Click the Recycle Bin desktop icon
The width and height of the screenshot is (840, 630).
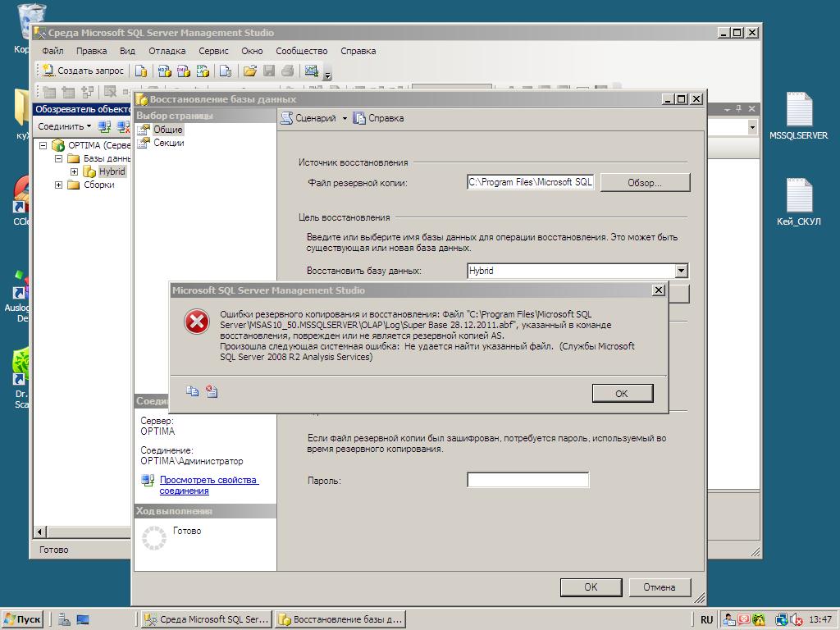click(31, 21)
